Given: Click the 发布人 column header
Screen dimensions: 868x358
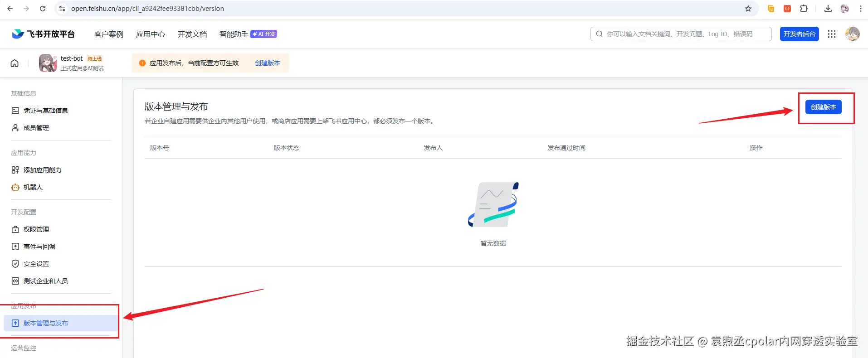Looking at the screenshot, I should 433,148.
